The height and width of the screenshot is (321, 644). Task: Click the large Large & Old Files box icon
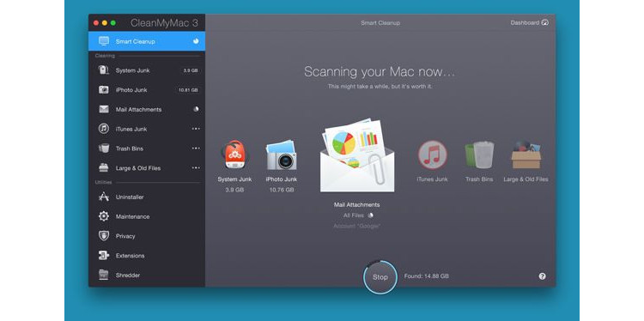pos(526,154)
